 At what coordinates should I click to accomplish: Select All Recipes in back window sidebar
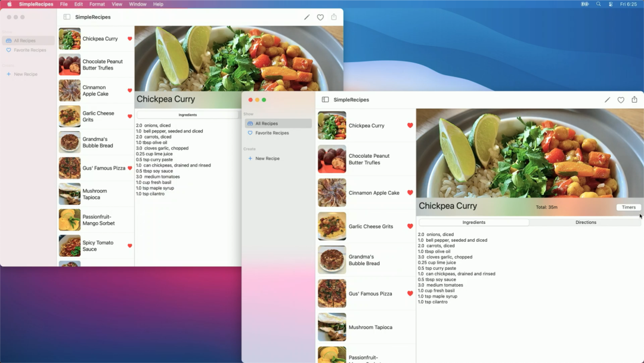point(28,41)
